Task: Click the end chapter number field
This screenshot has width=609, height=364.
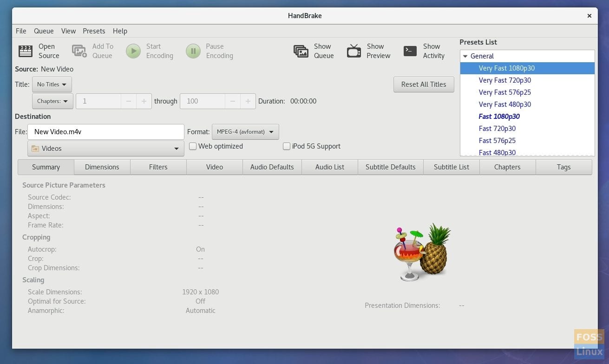Action: [x=203, y=101]
